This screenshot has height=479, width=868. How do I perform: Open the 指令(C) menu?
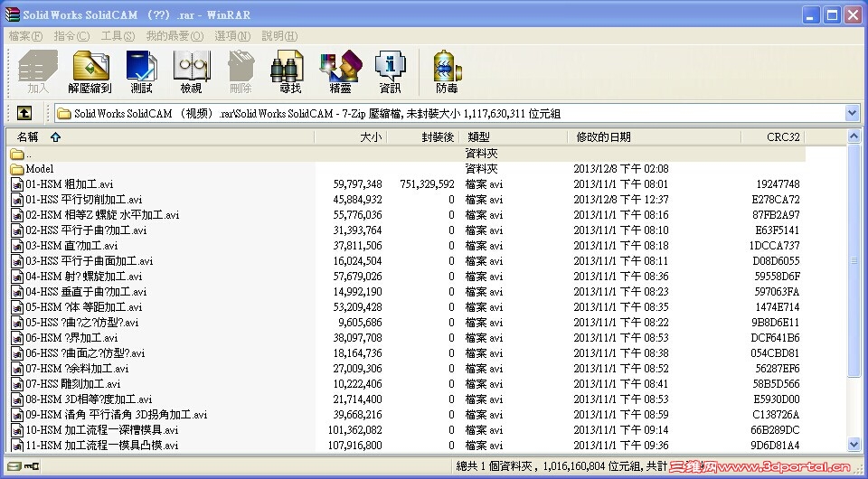(x=71, y=36)
